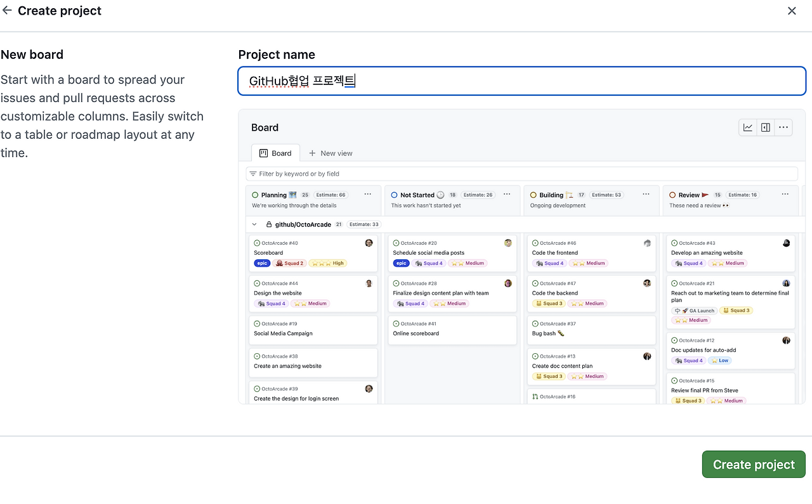Open the Online scoreboard card
The image size is (812, 504).
(452, 330)
